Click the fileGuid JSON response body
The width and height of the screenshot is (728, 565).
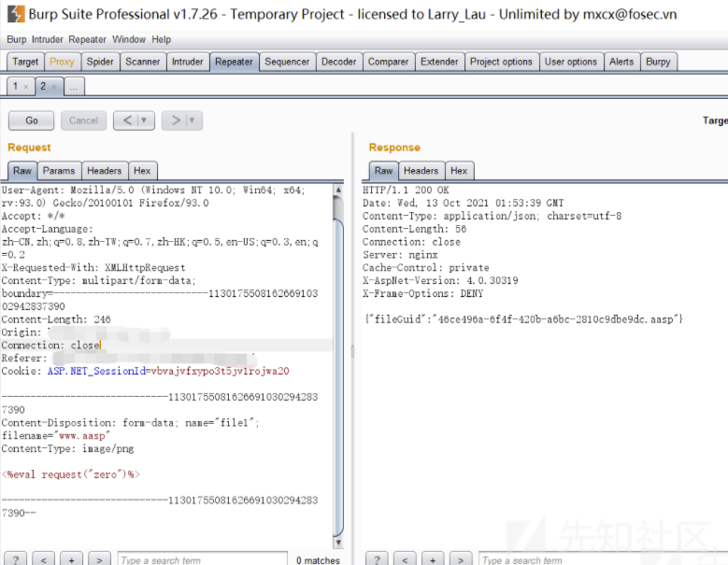[x=523, y=319]
